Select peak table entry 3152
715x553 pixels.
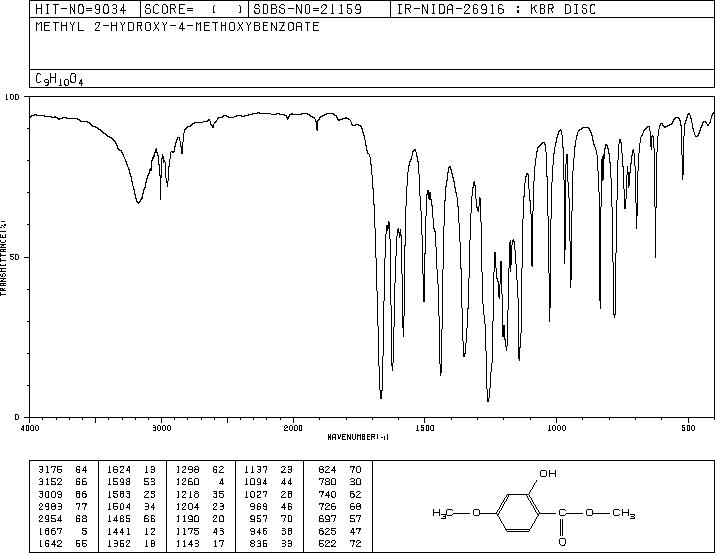[49, 482]
